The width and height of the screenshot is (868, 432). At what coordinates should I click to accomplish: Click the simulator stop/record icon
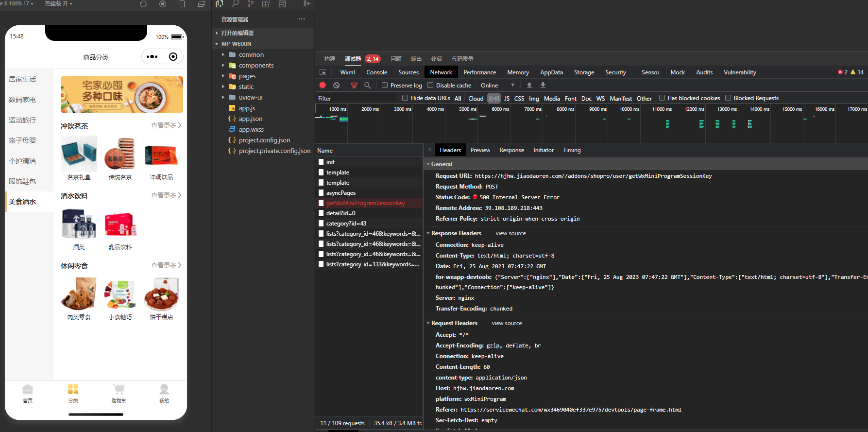(163, 4)
